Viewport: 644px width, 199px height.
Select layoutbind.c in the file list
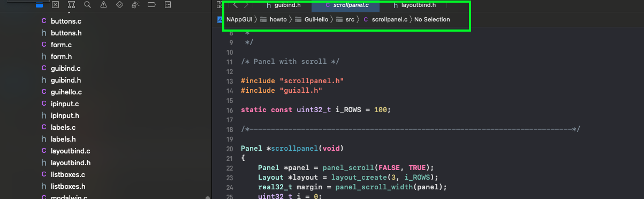point(66,151)
